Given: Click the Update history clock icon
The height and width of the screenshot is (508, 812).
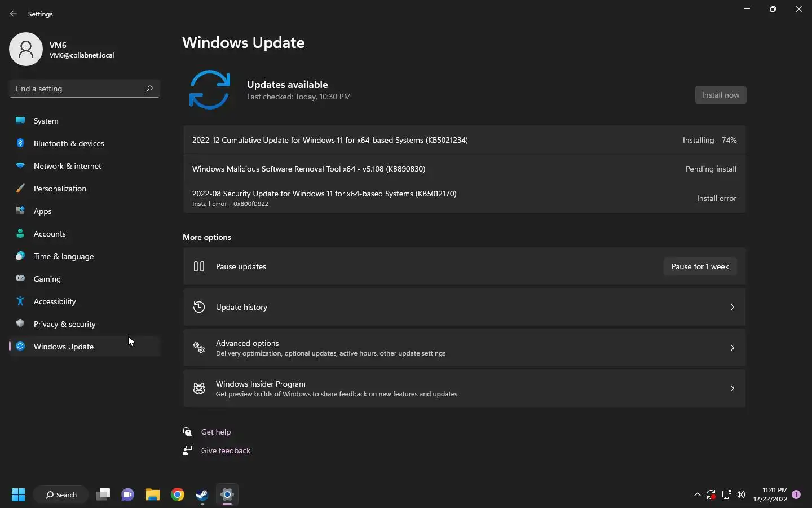Looking at the screenshot, I should 199,307.
